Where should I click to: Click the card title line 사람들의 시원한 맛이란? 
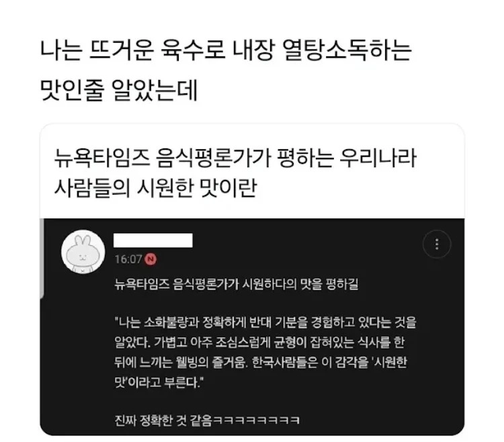coord(156,187)
